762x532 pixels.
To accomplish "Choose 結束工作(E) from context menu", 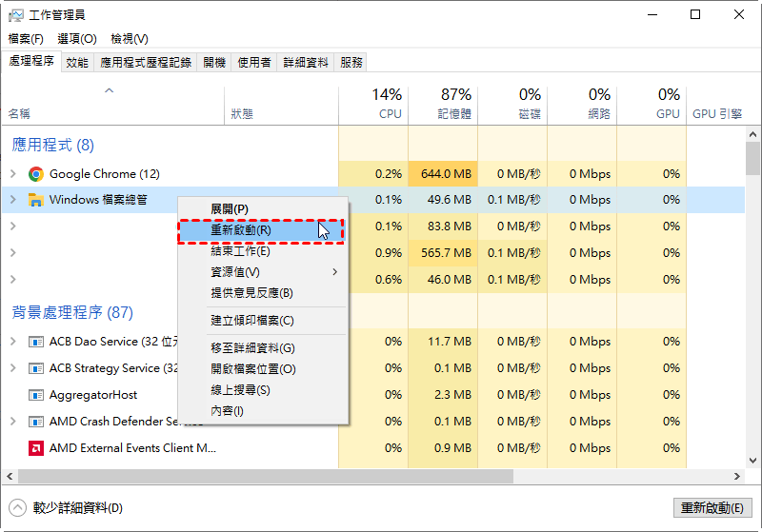I will (240, 251).
